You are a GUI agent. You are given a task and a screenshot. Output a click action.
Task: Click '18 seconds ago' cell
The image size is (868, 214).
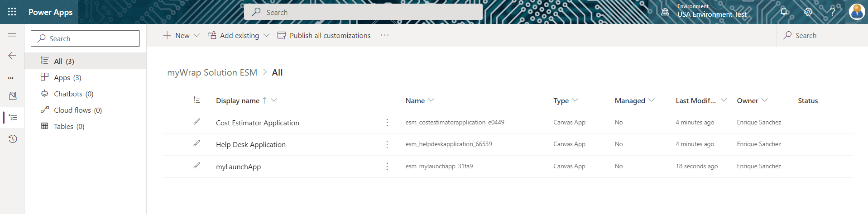tap(697, 166)
